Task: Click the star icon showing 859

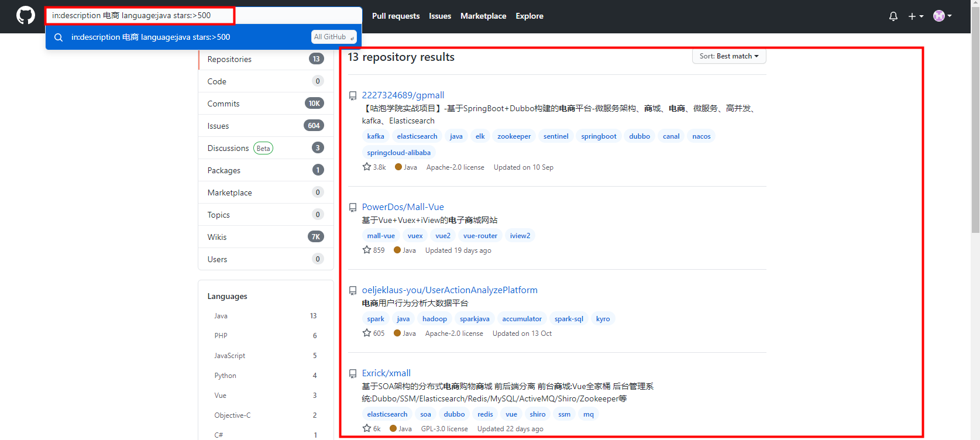Action: tap(367, 250)
